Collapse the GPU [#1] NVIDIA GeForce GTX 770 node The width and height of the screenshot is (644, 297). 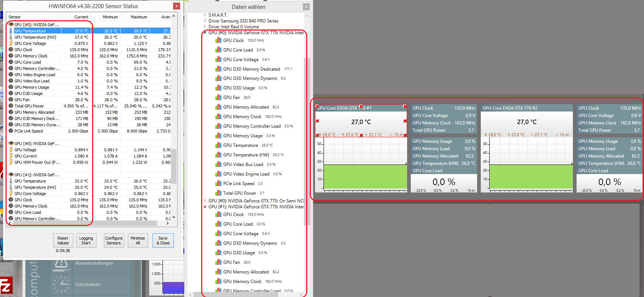click(205, 207)
